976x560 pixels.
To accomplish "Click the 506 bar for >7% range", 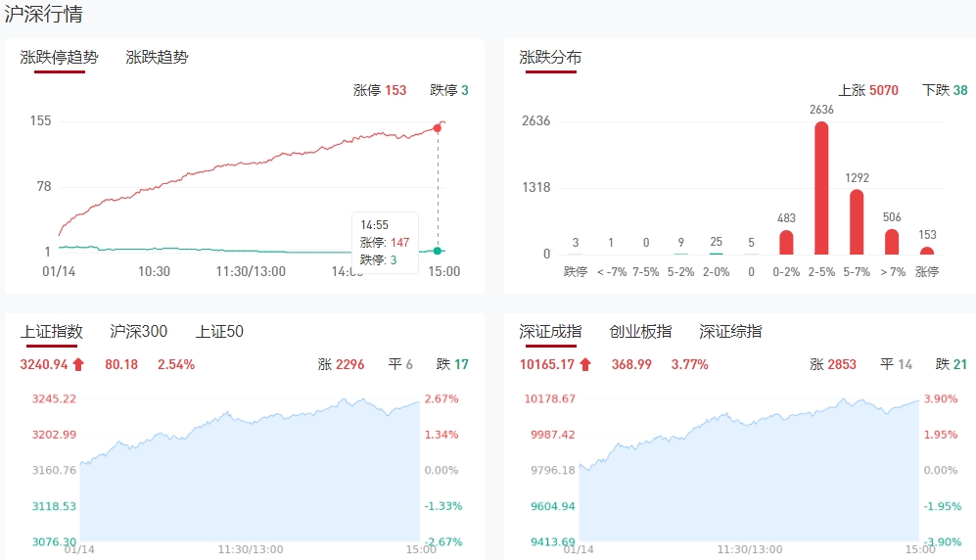I will 892,242.
